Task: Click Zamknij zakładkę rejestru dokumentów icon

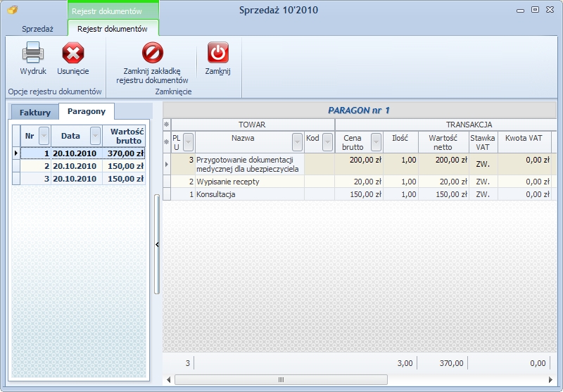Action: 153,52
